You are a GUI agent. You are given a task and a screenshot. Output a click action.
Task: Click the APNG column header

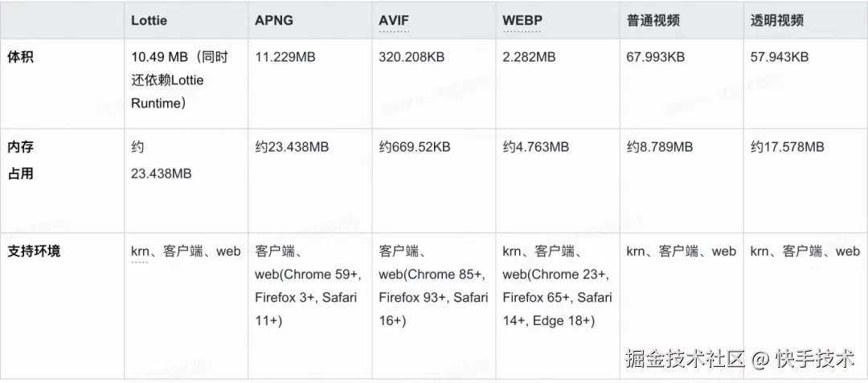pos(275,21)
